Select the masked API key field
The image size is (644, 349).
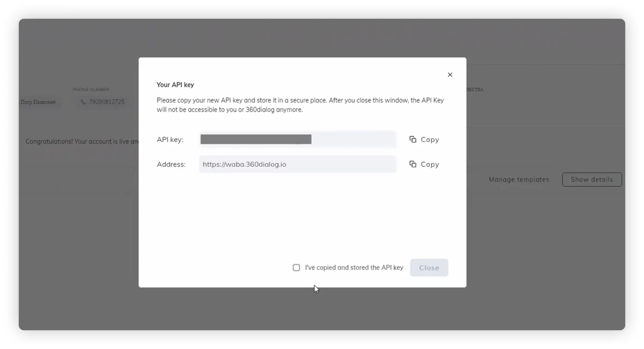coord(298,139)
